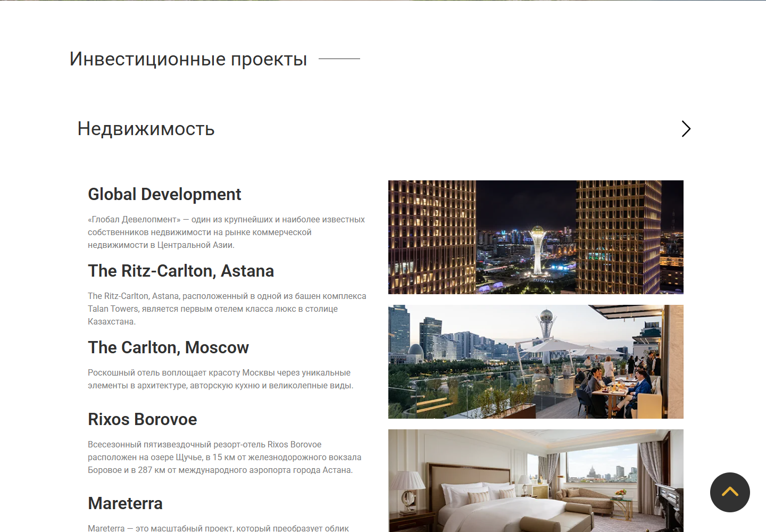Click the Talan Towers description text
The width and height of the screenshot is (766, 532).
click(227, 309)
